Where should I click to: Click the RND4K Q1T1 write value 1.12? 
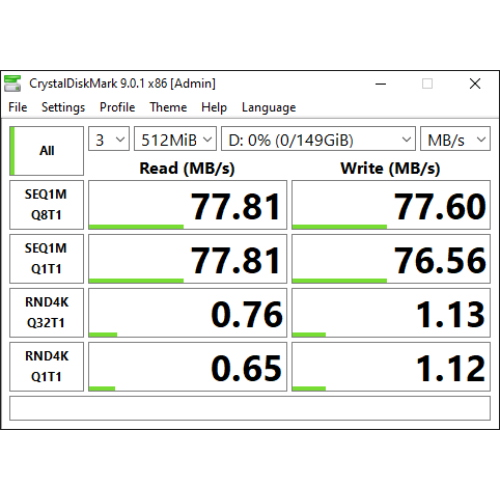pyautogui.click(x=391, y=367)
